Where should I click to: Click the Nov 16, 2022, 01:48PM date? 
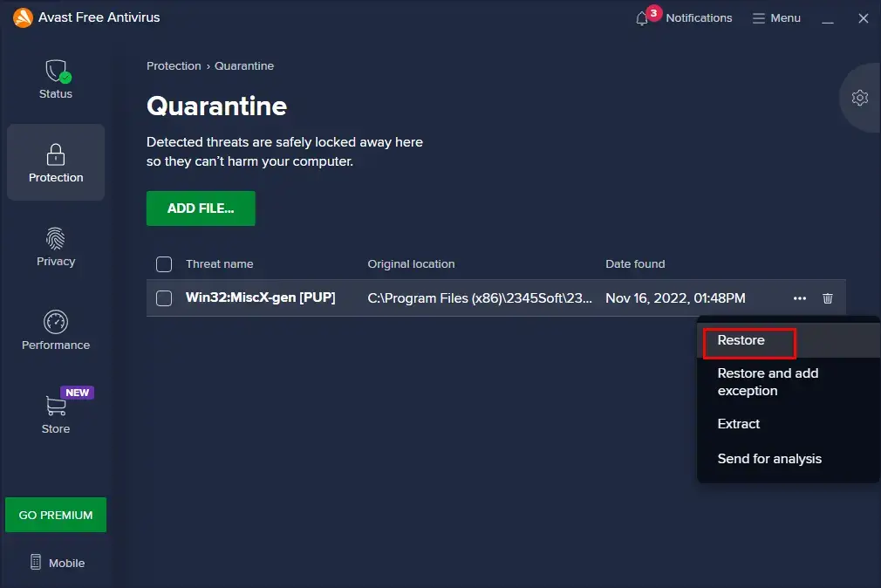pyautogui.click(x=675, y=298)
